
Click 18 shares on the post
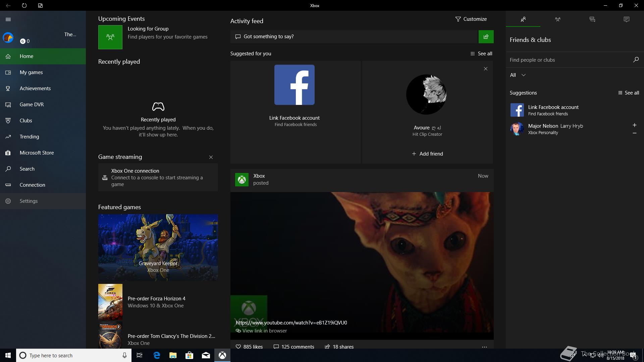(339, 347)
